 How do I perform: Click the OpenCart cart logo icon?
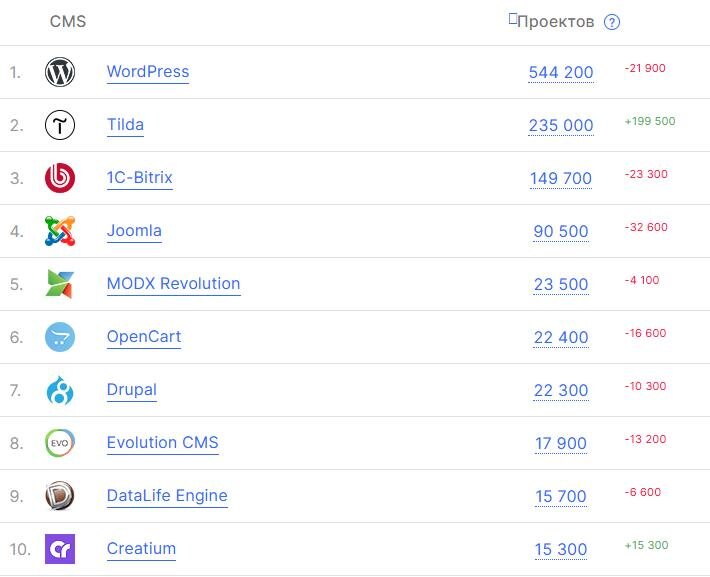[60, 337]
